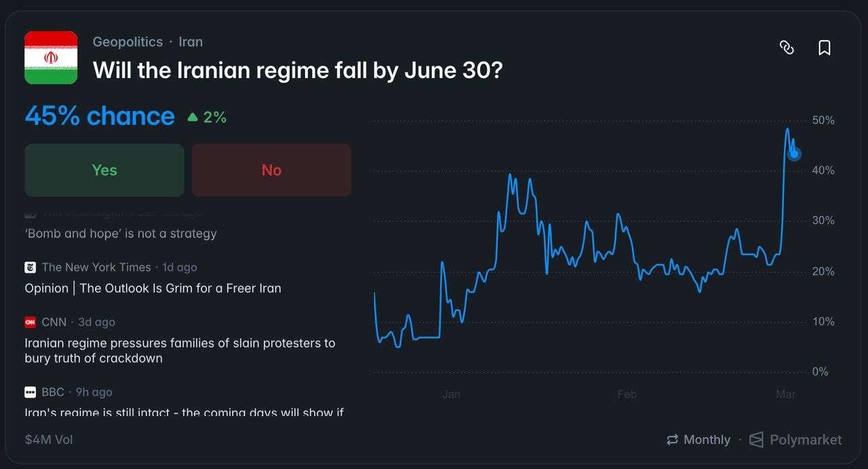
Task: Click the BBC source logo
Action: tap(30, 392)
